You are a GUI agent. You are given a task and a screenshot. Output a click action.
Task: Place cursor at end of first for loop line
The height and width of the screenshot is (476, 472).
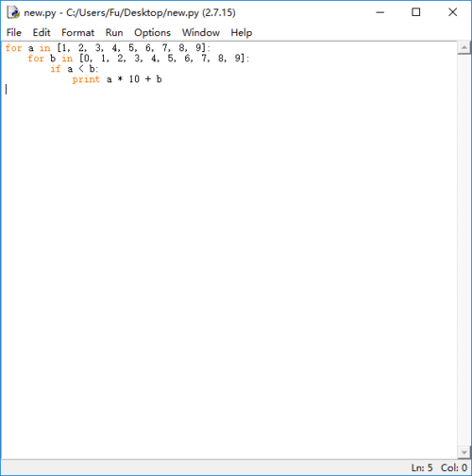(x=211, y=48)
